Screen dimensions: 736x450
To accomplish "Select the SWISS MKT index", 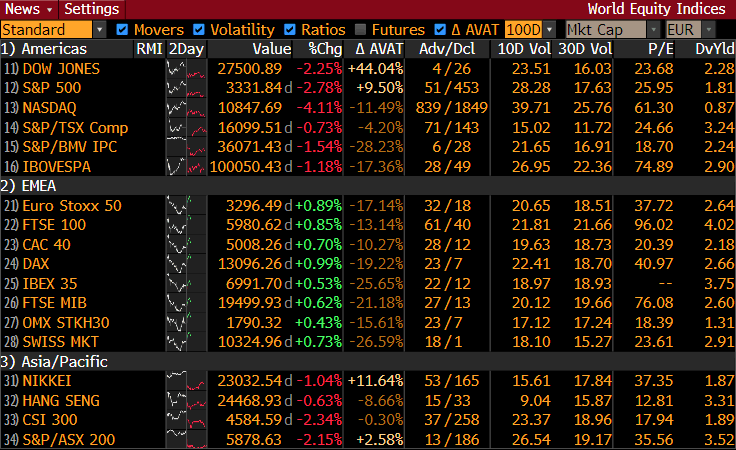I will tap(61, 342).
